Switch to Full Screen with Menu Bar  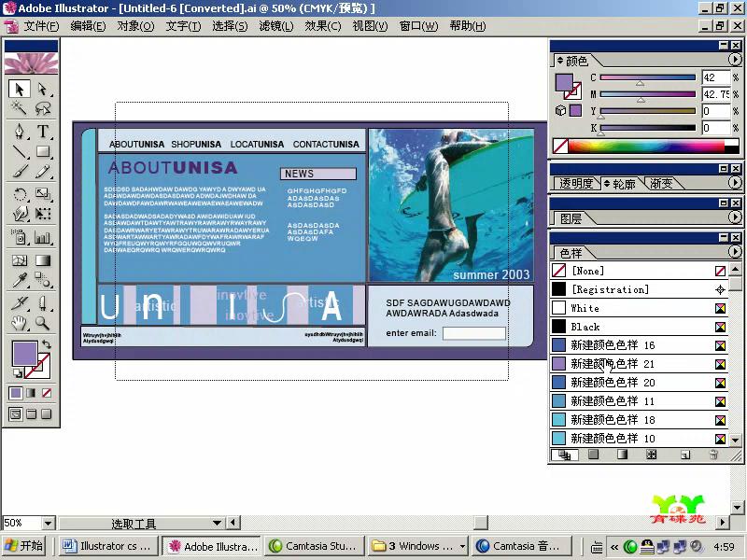pyautogui.click(x=31, y=413)
